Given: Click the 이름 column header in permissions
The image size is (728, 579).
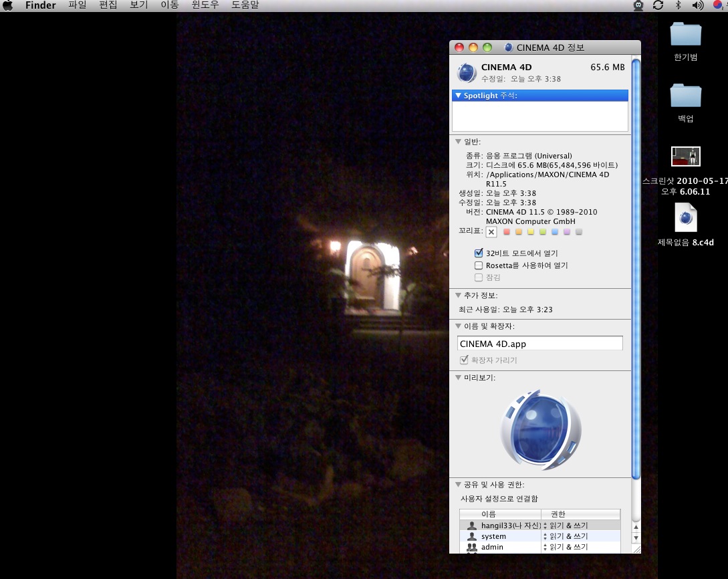Looking at the screenshot, I should click(x=500, y=514).
